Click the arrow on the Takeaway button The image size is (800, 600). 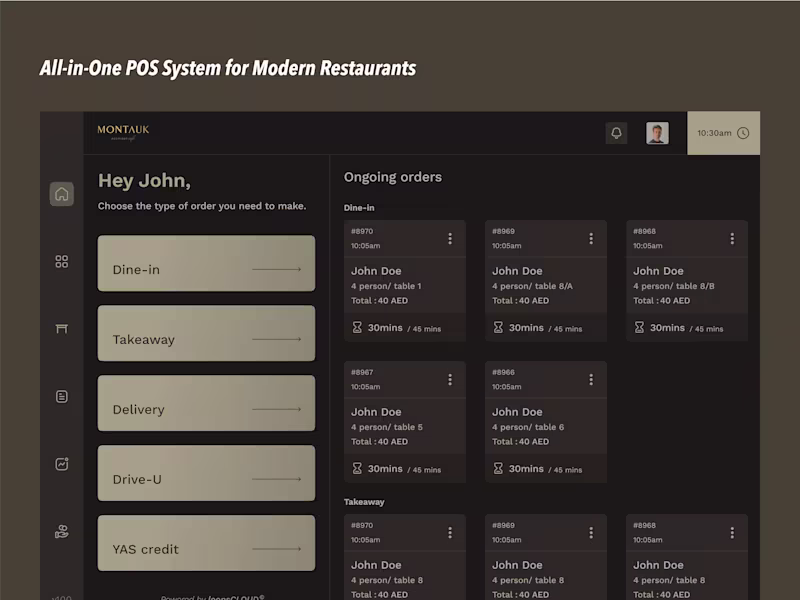(277, 339)
